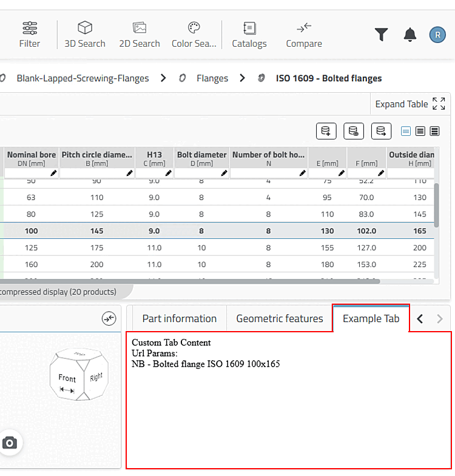455x476 pixels.
Task: Click the database add icon
Action: click(326, 131)
